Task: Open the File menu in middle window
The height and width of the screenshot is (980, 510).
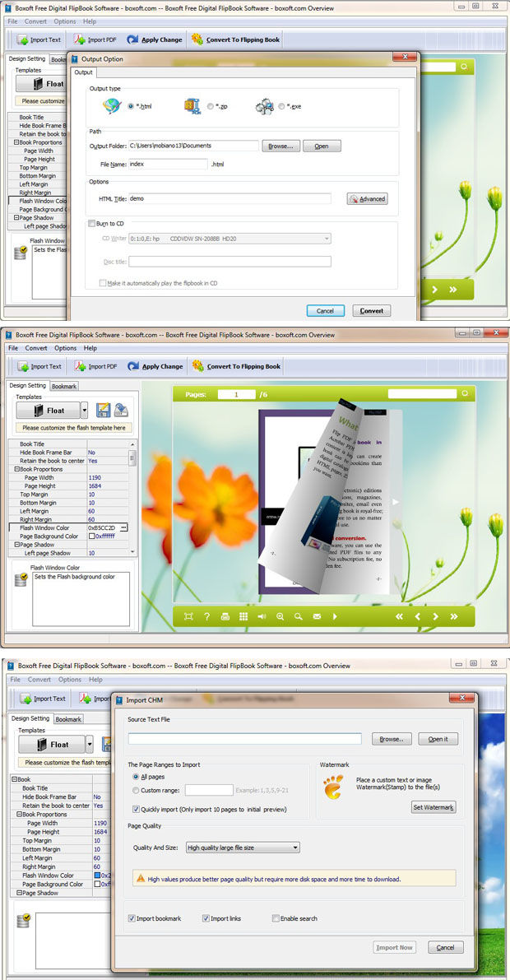Action: pyautogui.click(x=13, y=348)
